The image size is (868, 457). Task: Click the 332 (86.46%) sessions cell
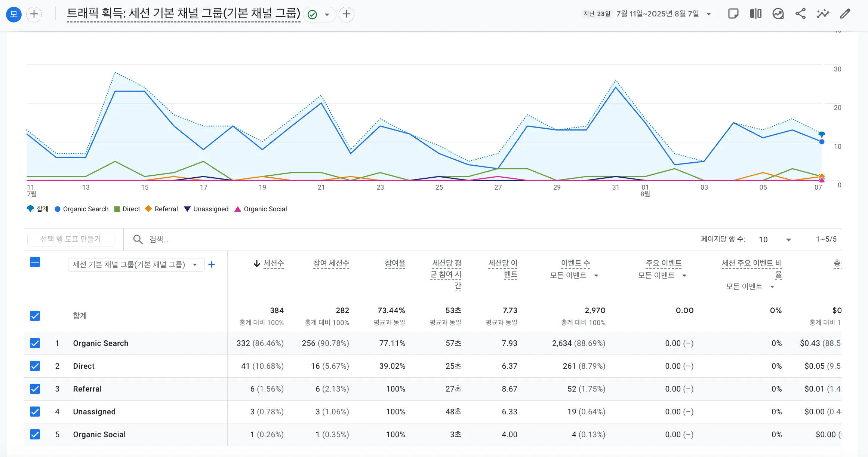[260, 343]
